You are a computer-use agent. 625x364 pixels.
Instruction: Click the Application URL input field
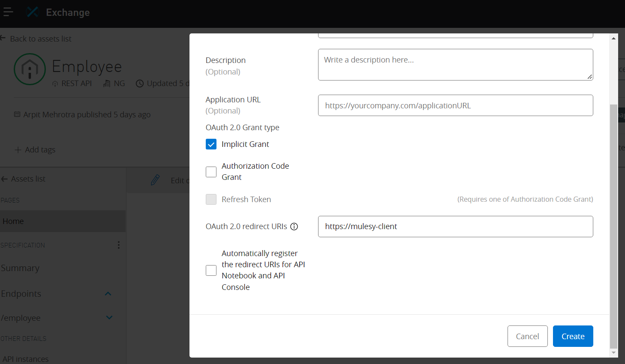pos(455,105)
